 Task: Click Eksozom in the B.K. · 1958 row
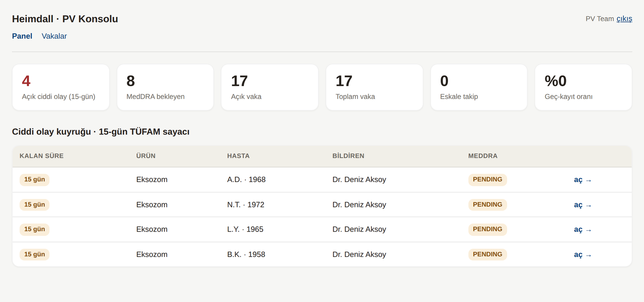(x=152, y=254)
